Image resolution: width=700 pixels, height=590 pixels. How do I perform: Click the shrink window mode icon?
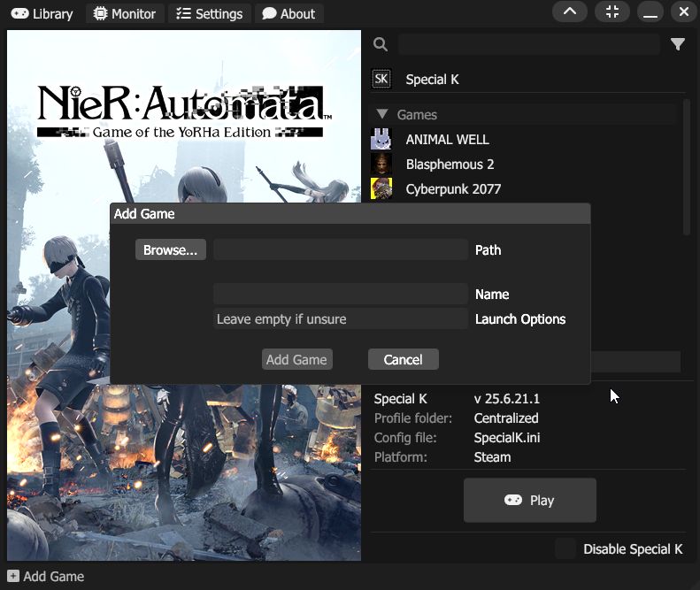tap(612, 11)
